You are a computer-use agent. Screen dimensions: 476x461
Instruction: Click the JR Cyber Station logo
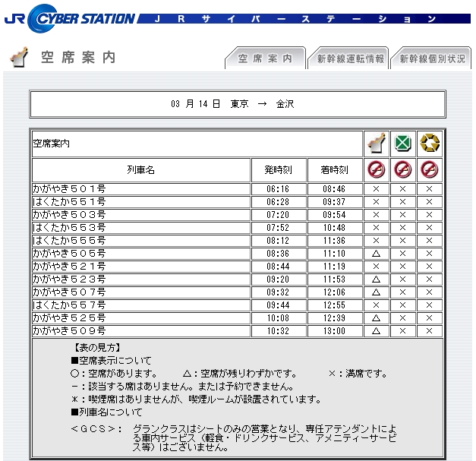[x=70, y=18]
